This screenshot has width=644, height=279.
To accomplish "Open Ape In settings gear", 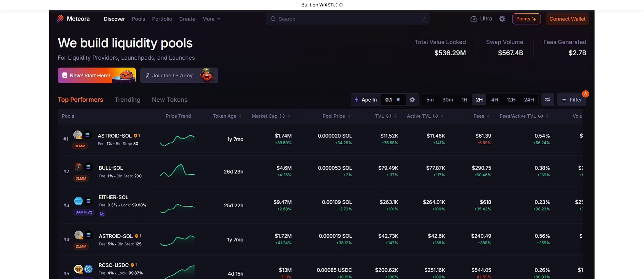I will [x=412, y=100].
